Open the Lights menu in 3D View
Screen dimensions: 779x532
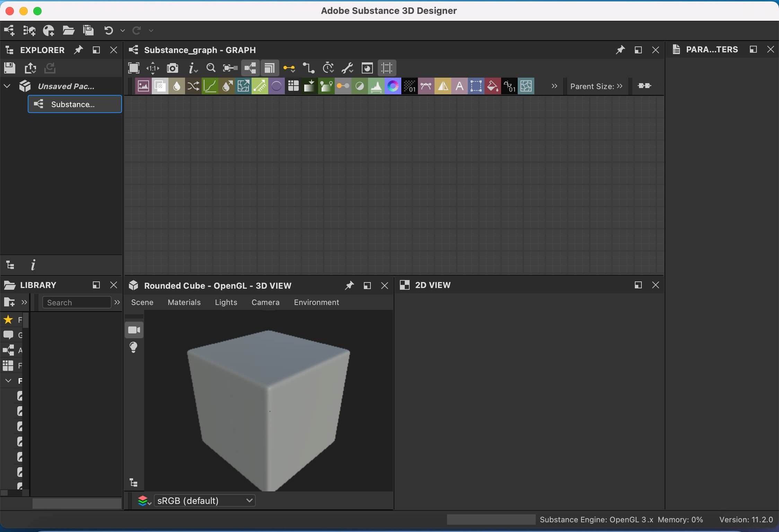pos(226,302)
